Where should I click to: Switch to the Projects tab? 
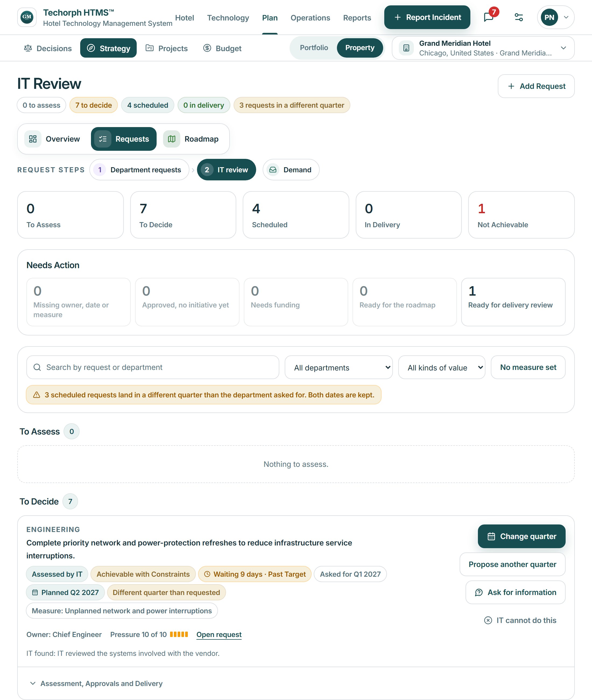pyautogui.click(x=167, y=48)
